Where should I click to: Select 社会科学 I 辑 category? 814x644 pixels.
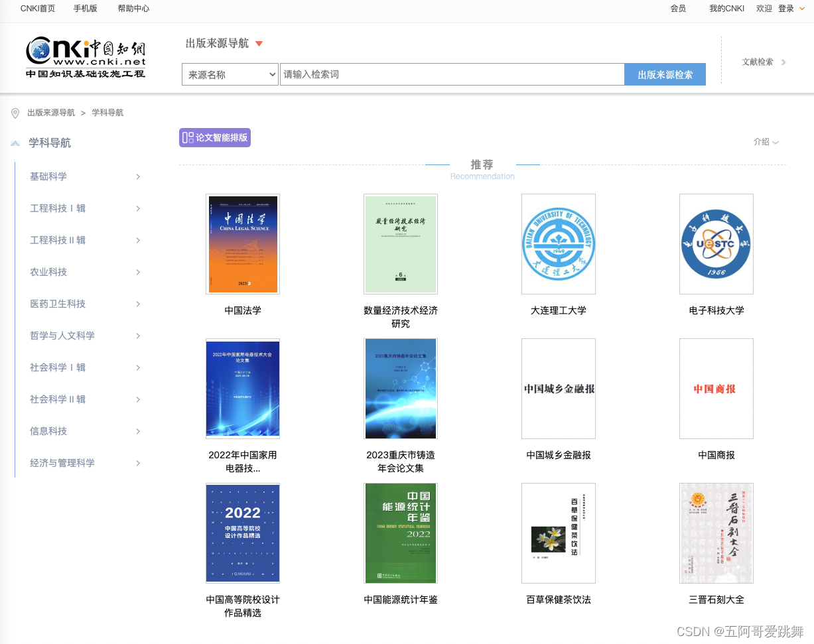(x=58, y=367)
